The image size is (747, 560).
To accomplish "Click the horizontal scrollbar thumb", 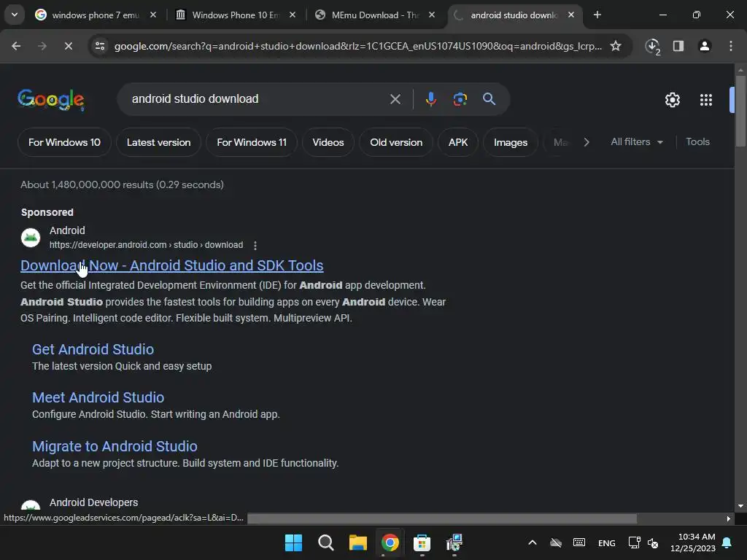I will point(442,518).
